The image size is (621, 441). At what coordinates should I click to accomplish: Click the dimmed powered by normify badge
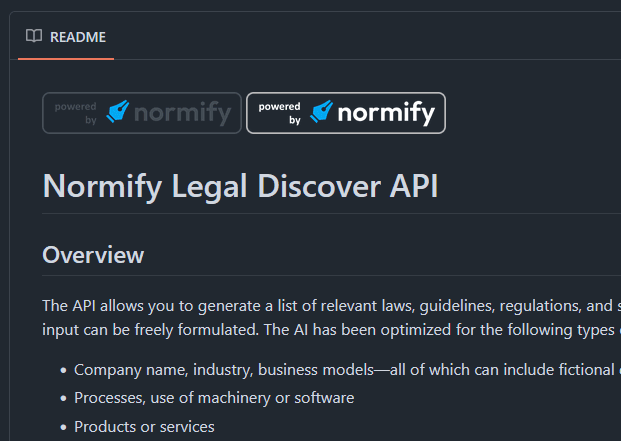142,113
